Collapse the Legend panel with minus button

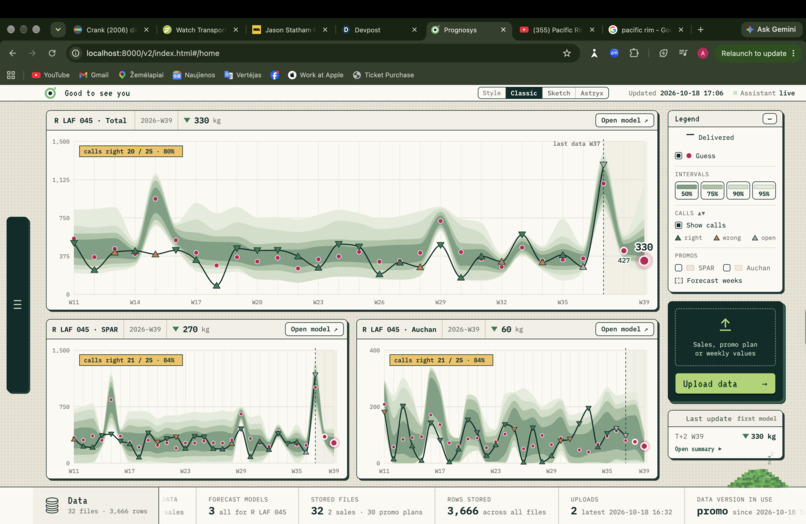pos(770,119)
